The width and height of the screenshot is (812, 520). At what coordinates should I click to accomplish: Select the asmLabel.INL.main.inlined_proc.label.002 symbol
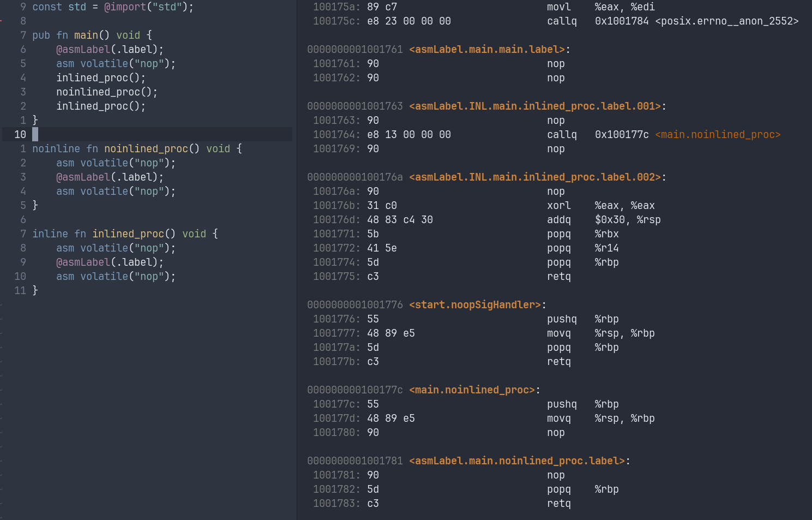tap(534, 177)
